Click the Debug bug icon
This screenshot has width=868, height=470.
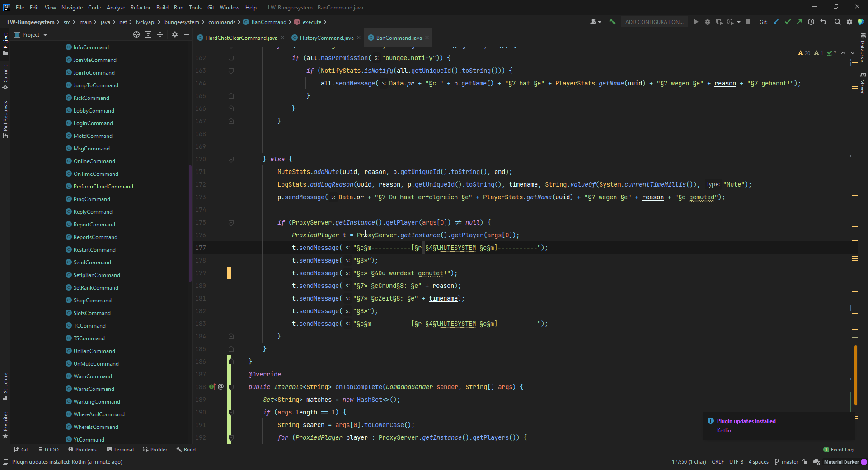coord(707,22)
